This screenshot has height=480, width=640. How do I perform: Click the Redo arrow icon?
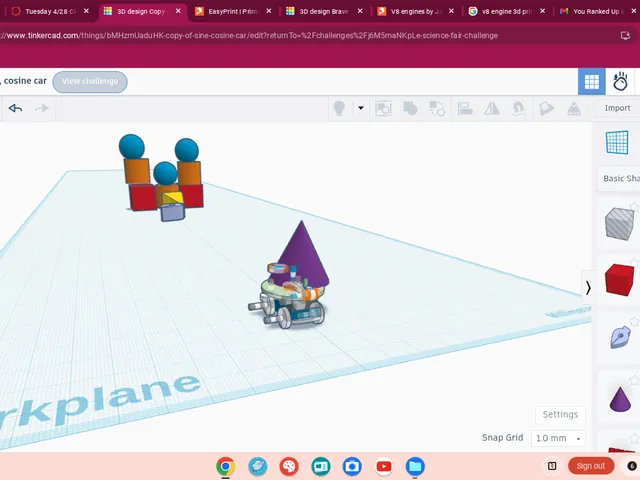point(42,108)
